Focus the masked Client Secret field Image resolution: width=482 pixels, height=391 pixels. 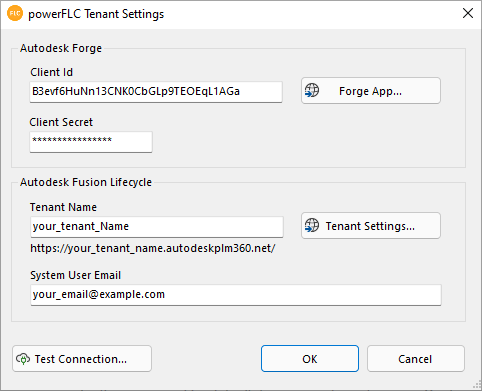tap(91, 142)
